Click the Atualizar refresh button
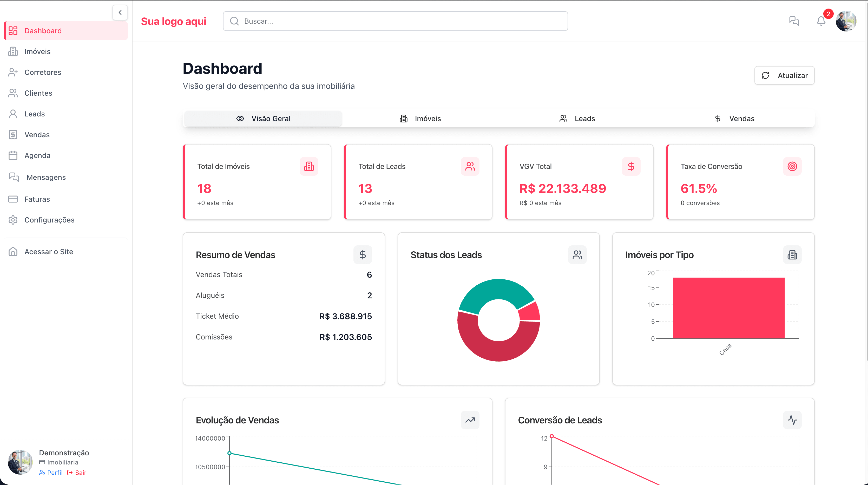Screen dimensions: 868x485 pyautogui.click(x=784, y=75)
